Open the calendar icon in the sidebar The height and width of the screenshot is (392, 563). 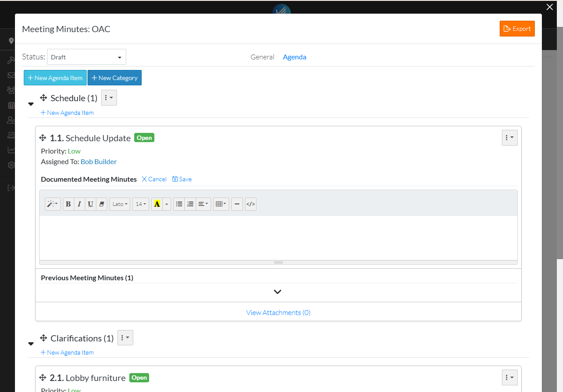point(11,105)
